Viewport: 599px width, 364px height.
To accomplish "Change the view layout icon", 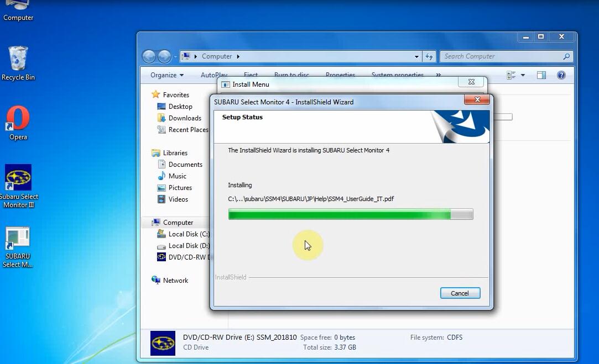I will point(511,75).
